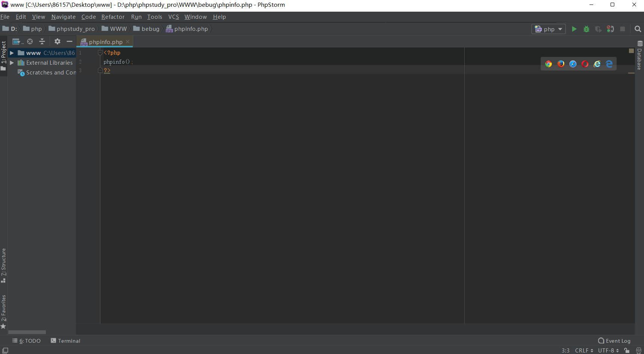The image size is (644, 354).
Task: Start debugging with the green bug icon
Action: 586,29
